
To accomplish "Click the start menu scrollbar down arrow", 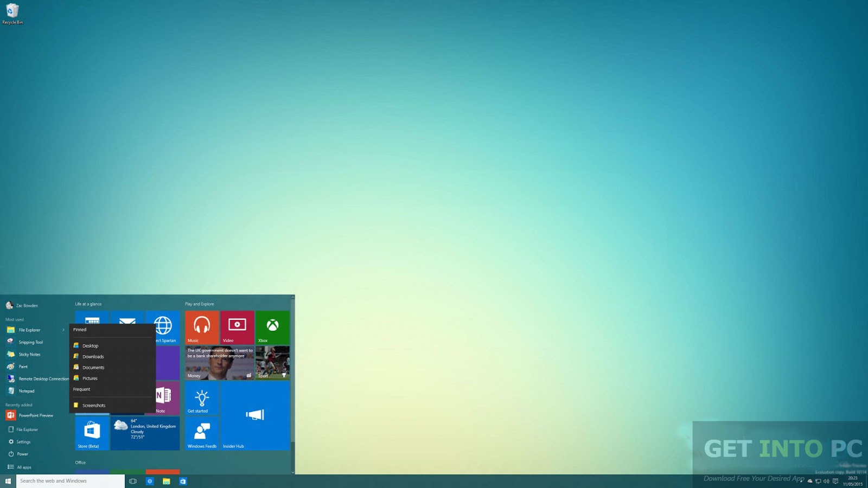I will coord(293,472).
